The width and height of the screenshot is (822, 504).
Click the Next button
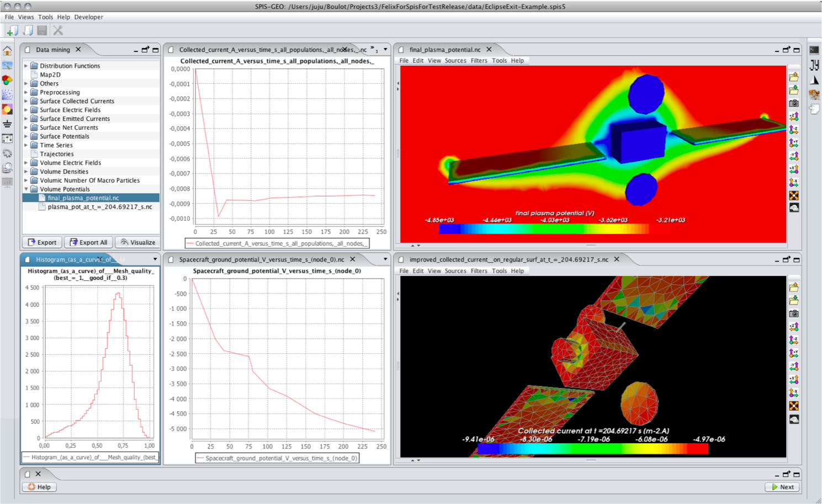click(x=782, y=487)
